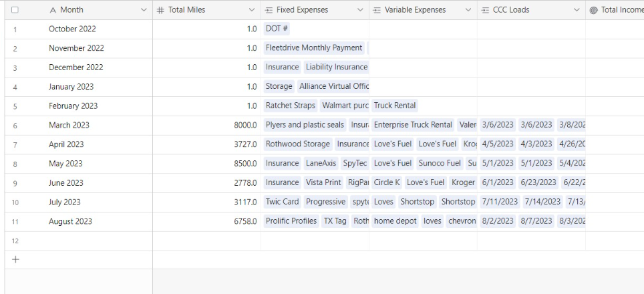Open the Prolific Profiles tag

point(291,221)
